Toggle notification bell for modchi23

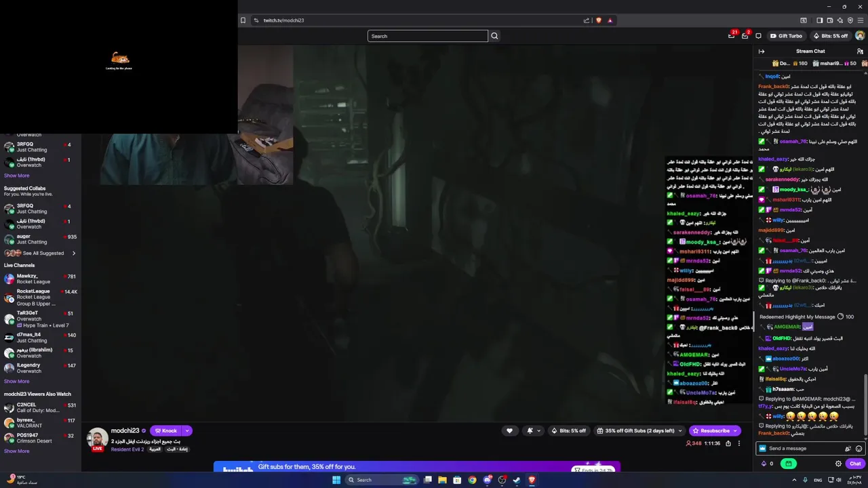pos(530,430)
